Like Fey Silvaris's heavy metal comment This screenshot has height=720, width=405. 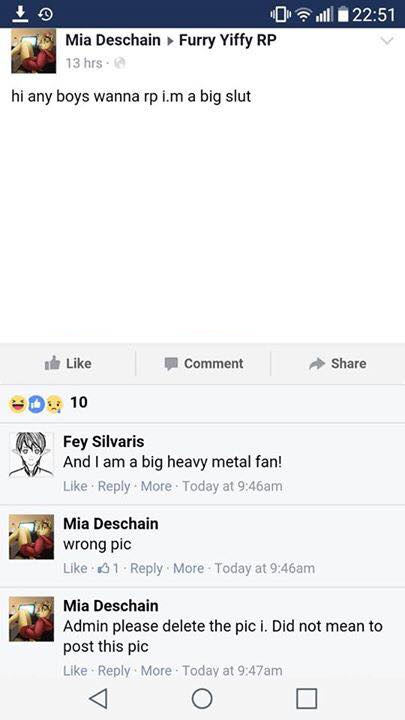(75, 486)
